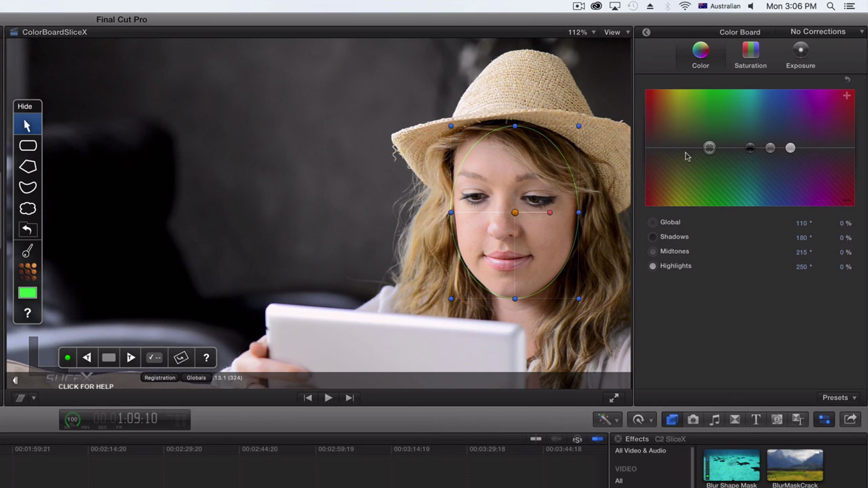Open the Transitions browser icon
This screenshot has height=488, width=868.
pos(734,420)
